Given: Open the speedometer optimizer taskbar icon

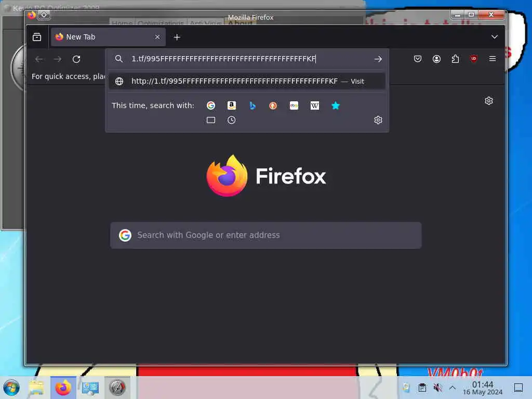Looking at the screenshot, I should pos(117,388).
